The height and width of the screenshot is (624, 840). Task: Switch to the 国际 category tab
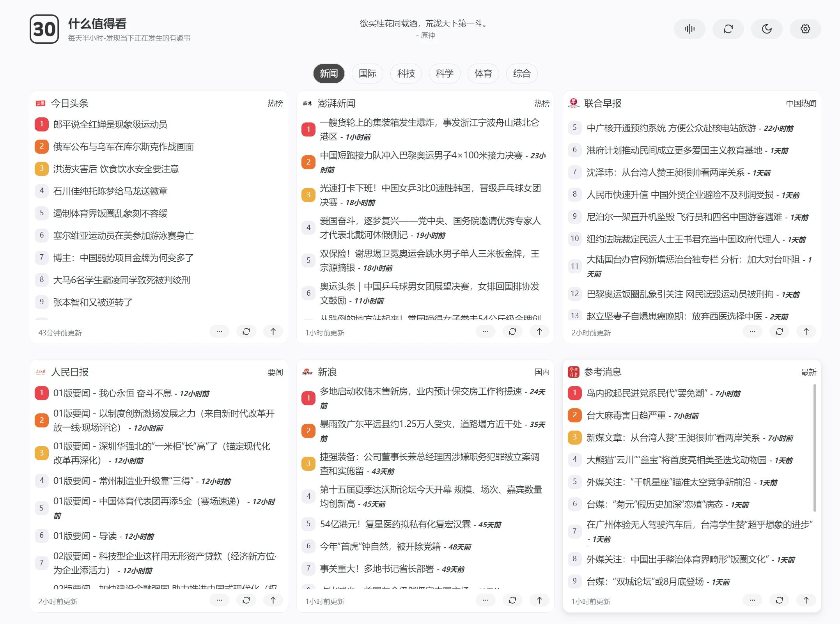[367, 73]
